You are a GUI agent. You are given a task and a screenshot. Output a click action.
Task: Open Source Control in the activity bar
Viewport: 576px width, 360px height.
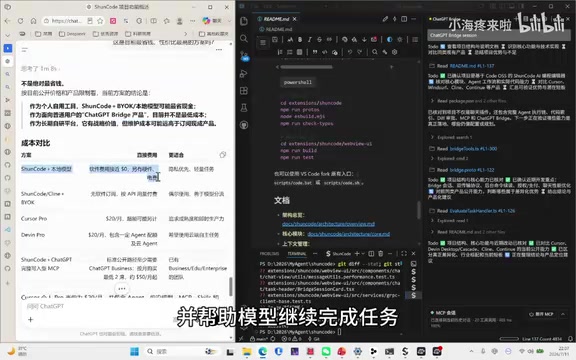coord(244,56)
